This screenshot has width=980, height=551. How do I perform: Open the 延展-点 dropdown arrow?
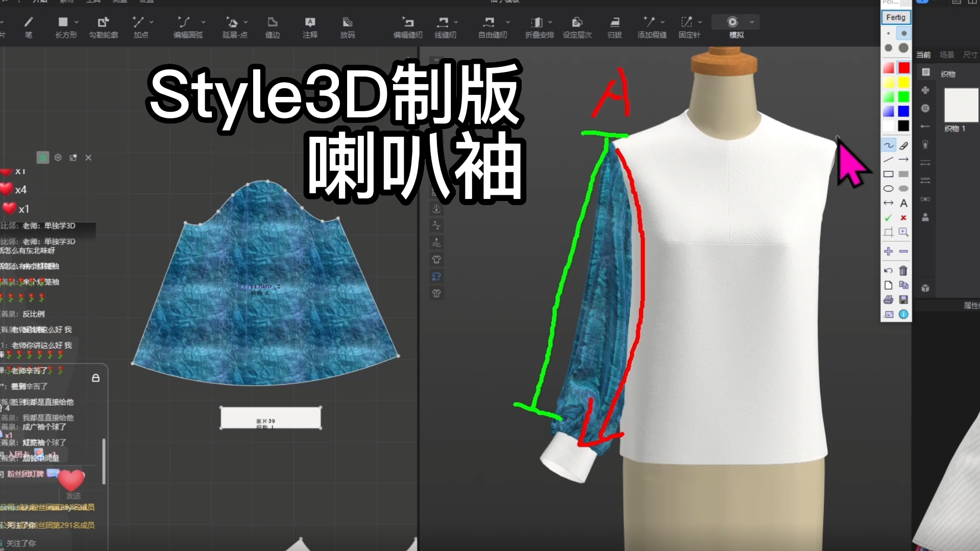(246, 22)
